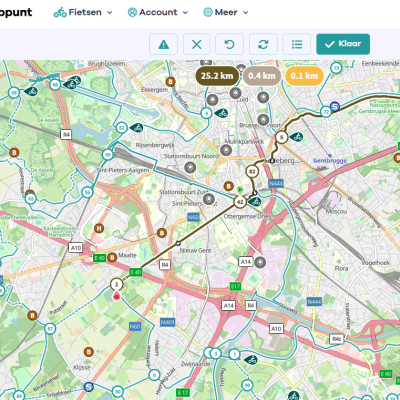Select cycle node 72 on the map
This screenshot has height=400, width=400.
(326, 111)
